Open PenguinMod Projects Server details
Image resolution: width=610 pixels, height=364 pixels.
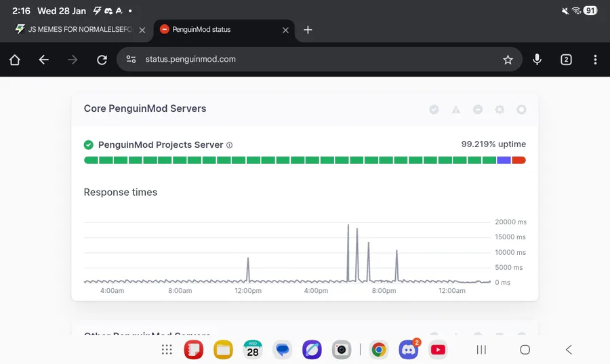161,144
